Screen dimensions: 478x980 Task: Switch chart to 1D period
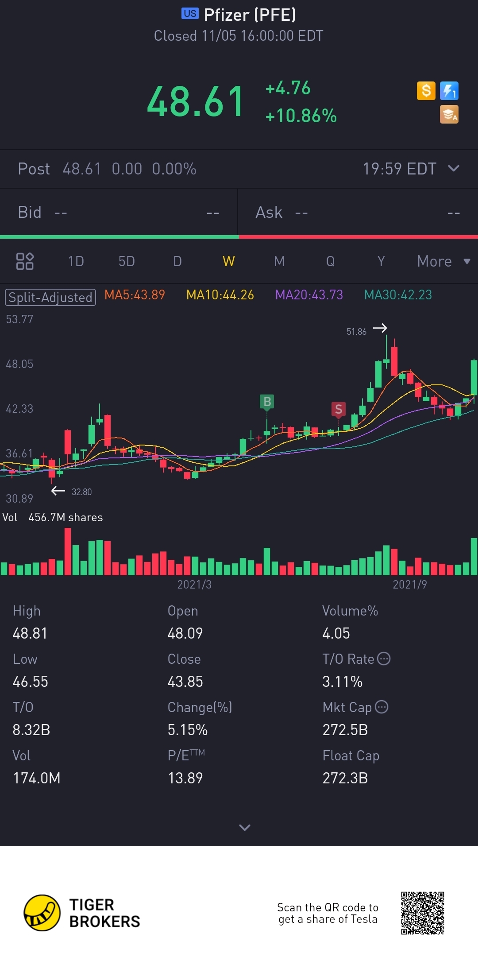coord(76,261)
